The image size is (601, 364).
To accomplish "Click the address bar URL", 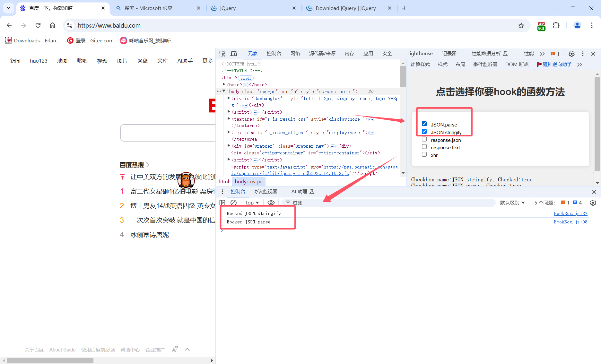I will (109, 25).
